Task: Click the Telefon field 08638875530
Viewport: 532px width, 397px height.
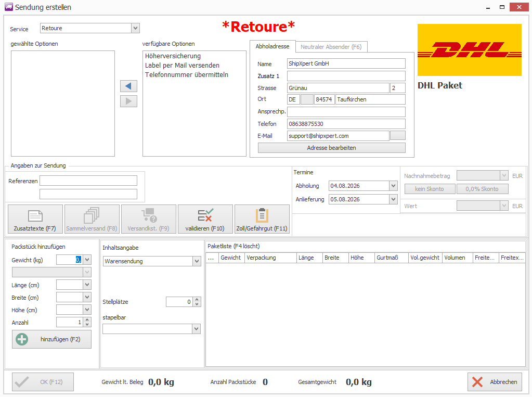Action: pos(346,124)
